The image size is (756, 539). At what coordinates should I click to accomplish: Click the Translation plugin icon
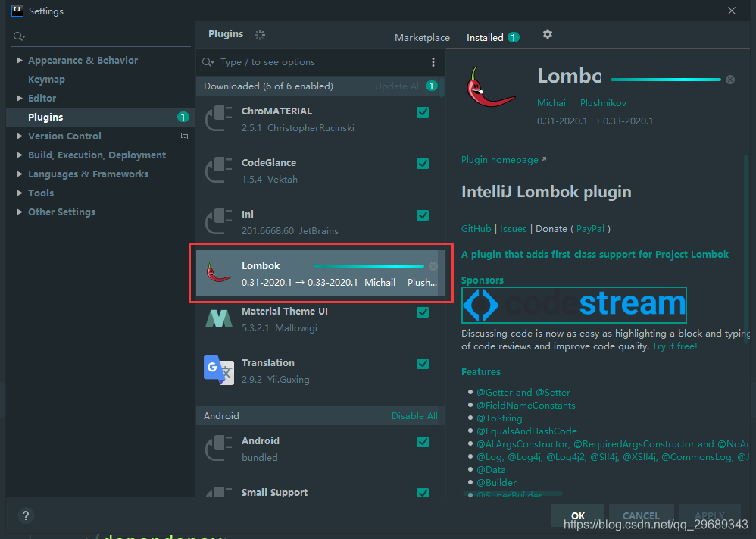click(218, 370)
